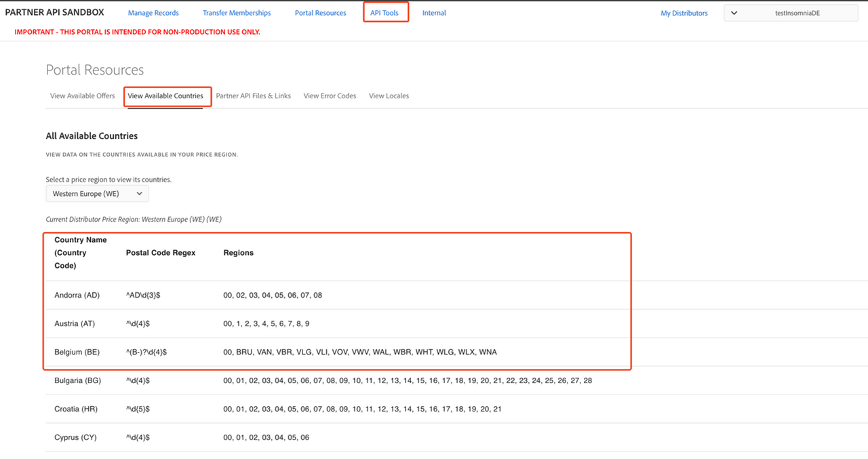
Task: Select the Cyprus (CY) row
Action: [x=75, y=438]
